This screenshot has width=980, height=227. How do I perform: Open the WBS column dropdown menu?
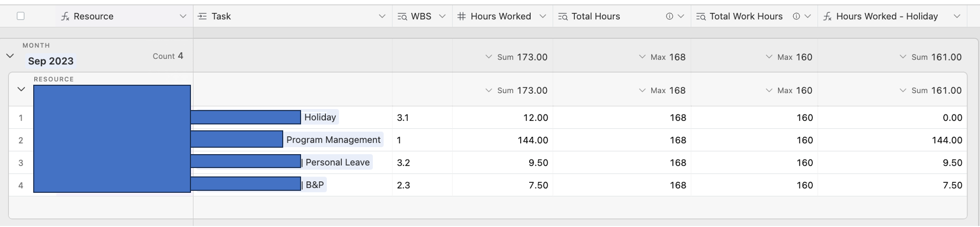[442, 16]
